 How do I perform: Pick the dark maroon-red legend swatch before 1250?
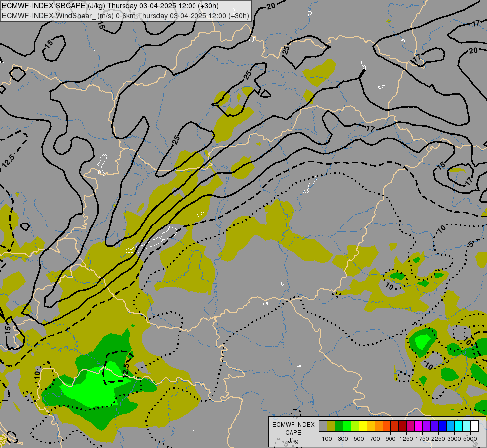[402, 426]
